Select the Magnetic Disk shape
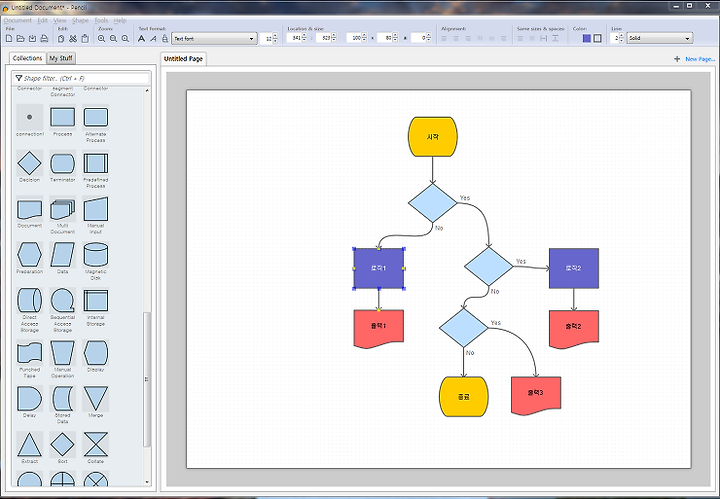 (x=96, y=255)
